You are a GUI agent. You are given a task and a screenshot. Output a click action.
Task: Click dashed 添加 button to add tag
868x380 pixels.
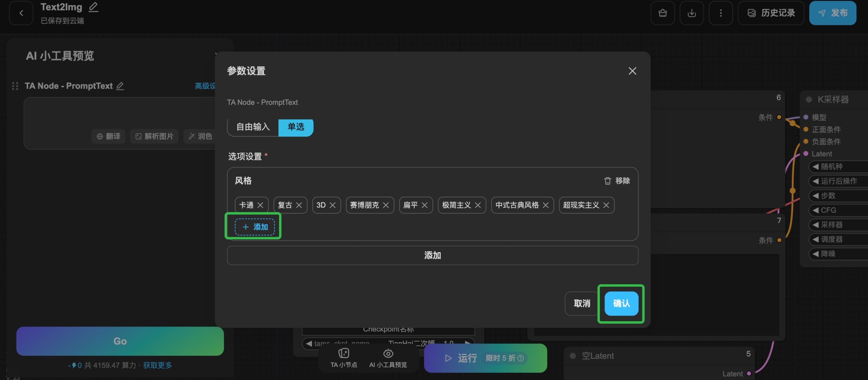[x=255, y=227]
